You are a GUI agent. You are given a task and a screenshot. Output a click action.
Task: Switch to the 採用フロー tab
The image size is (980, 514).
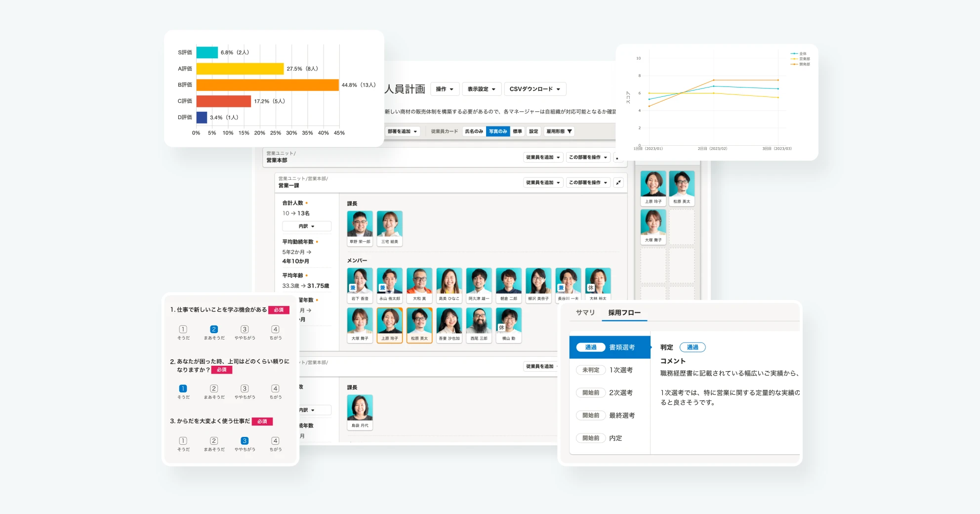click(x=624, y=313)
